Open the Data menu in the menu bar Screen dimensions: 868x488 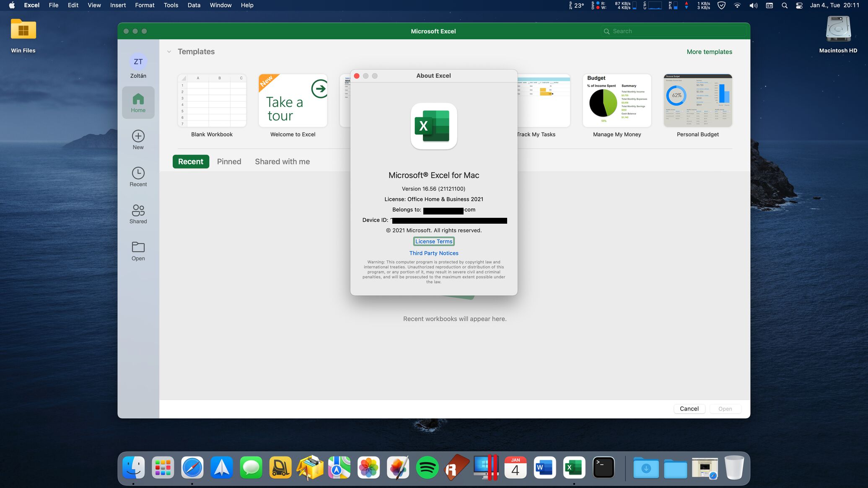pos(194,5)
